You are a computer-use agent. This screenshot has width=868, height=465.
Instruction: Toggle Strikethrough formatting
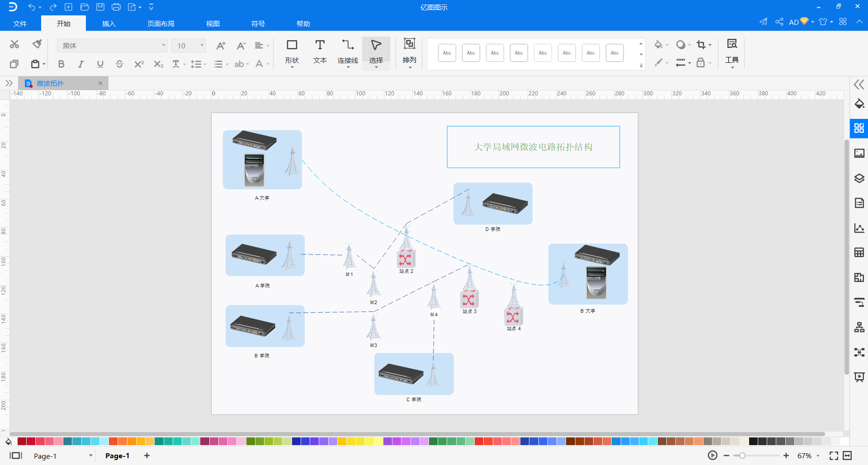point(119,64)
